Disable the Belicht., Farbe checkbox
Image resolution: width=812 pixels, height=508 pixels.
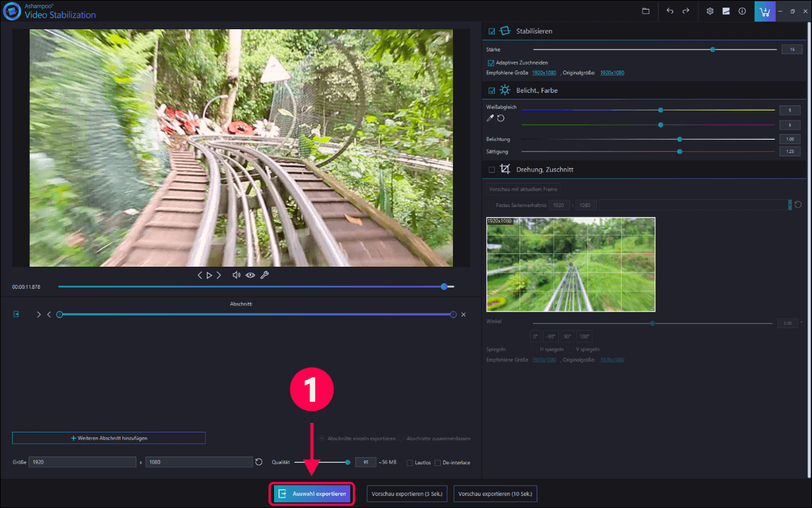point(492,90)
